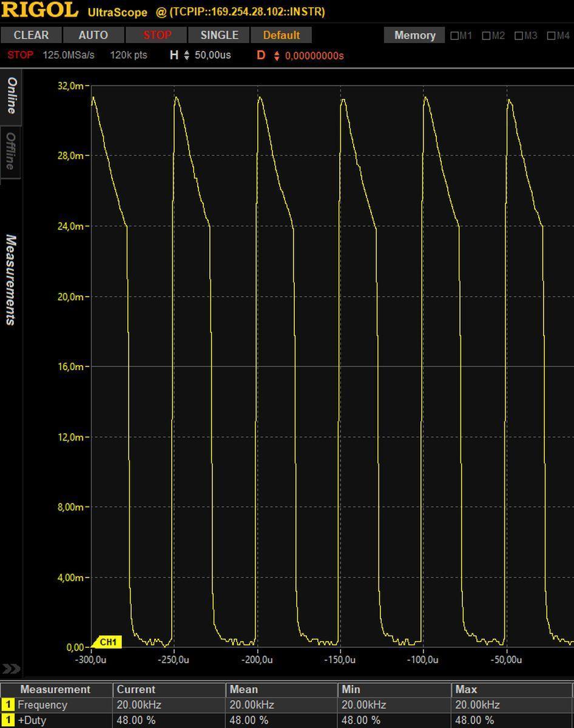Expand the sidebar with double-arrow icon
574x728 pixels.
[11, 669]
